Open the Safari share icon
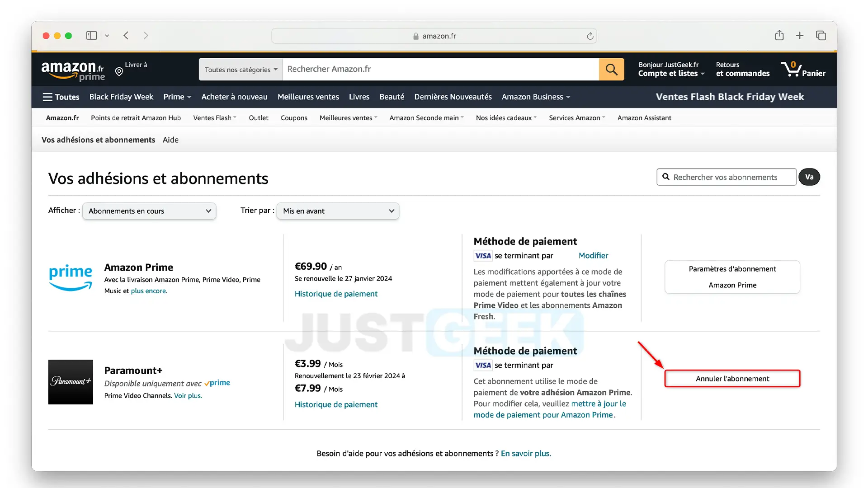This screenshot has height=488, width=868. coord(779,35)
